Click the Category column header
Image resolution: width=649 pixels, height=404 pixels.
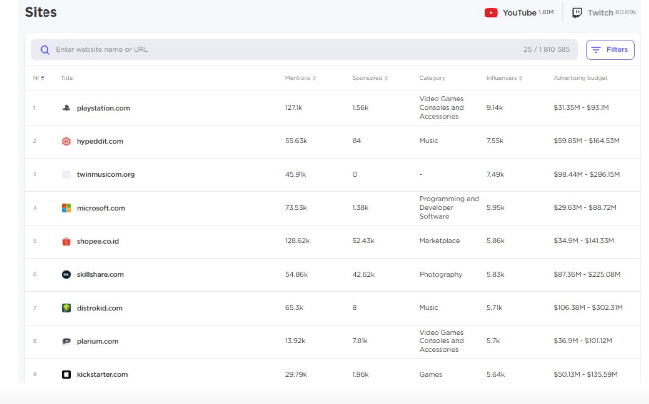[x=432, y=78]
